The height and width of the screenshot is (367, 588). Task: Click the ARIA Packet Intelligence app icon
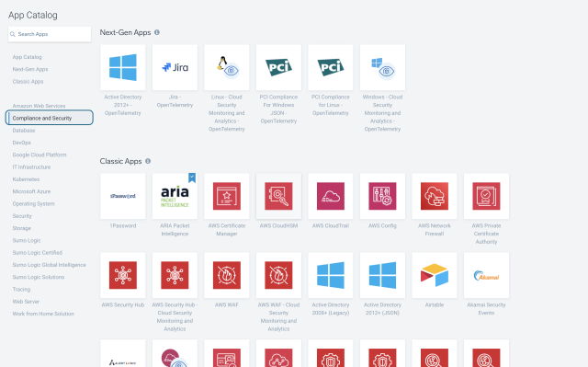[175, 196]
